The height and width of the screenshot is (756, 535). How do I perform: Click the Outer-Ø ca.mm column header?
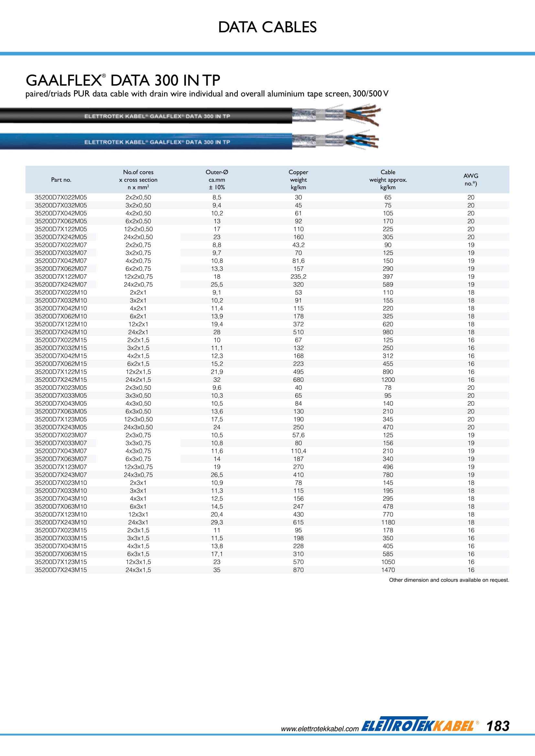tap(217, 180)
